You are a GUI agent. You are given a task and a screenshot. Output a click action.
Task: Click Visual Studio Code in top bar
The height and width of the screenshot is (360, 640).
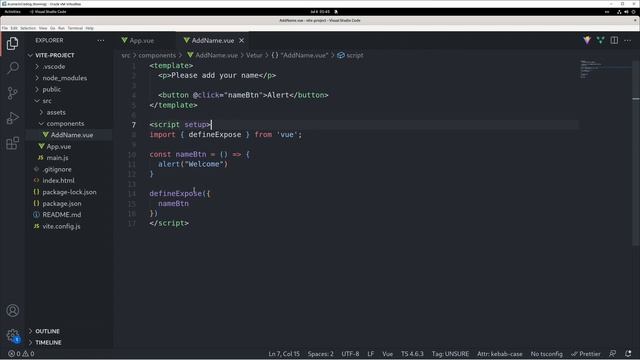(48, 12)
